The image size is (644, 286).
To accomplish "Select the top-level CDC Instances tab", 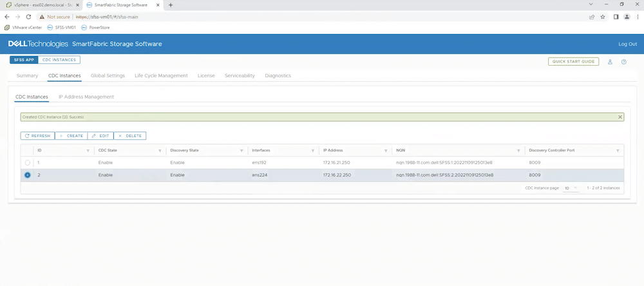I will [x=64, y=75].
